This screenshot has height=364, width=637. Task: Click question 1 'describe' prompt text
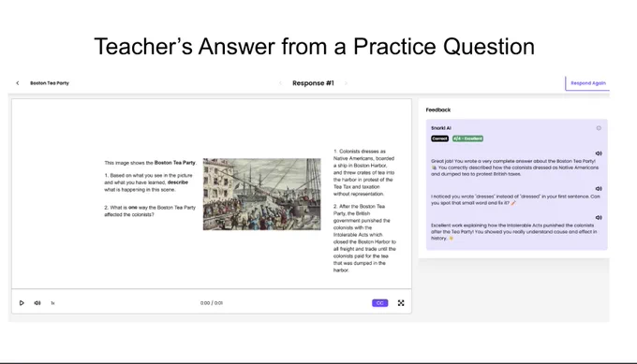148,182
